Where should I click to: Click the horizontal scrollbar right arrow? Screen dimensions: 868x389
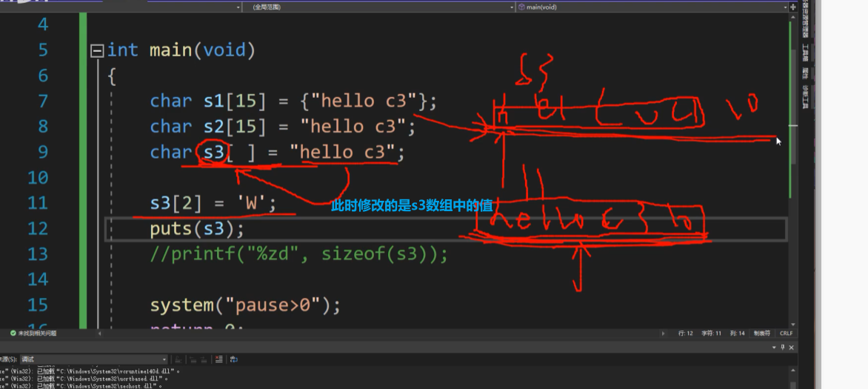point(663,333)
